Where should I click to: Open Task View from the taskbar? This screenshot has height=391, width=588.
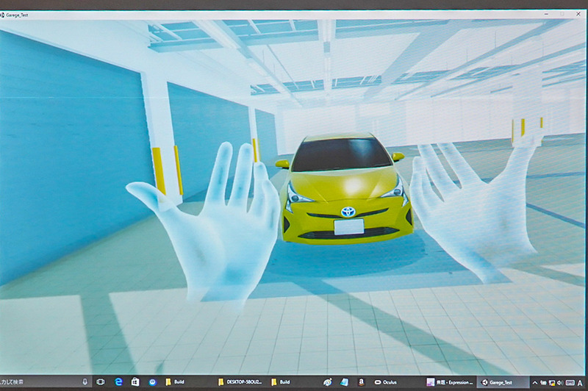tap(100, 382)
